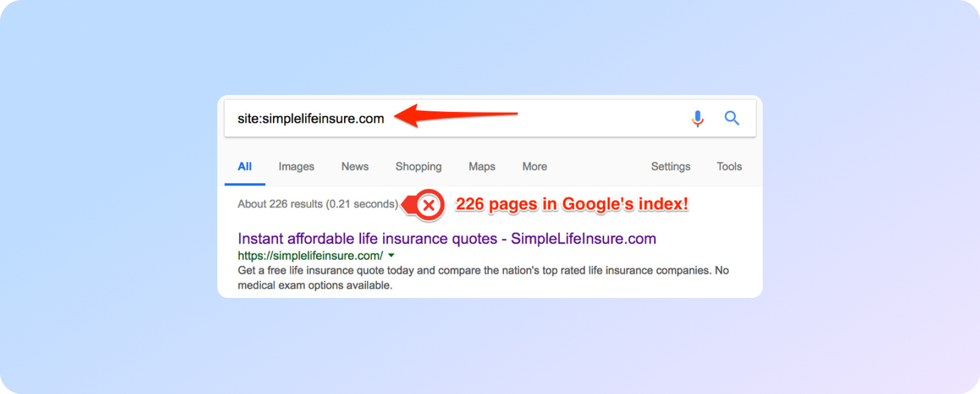The image size is (980, 394).
Task: Open the More search categories menu
Action: 534,166
